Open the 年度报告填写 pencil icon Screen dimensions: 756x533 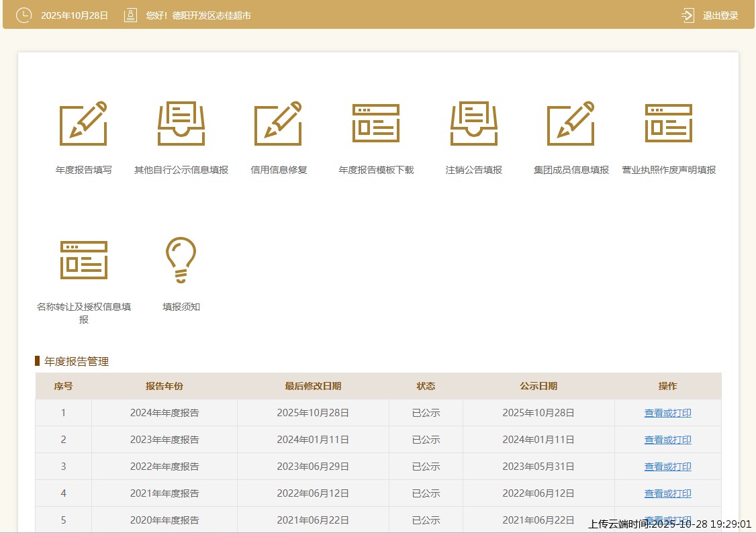click(83, 124)
